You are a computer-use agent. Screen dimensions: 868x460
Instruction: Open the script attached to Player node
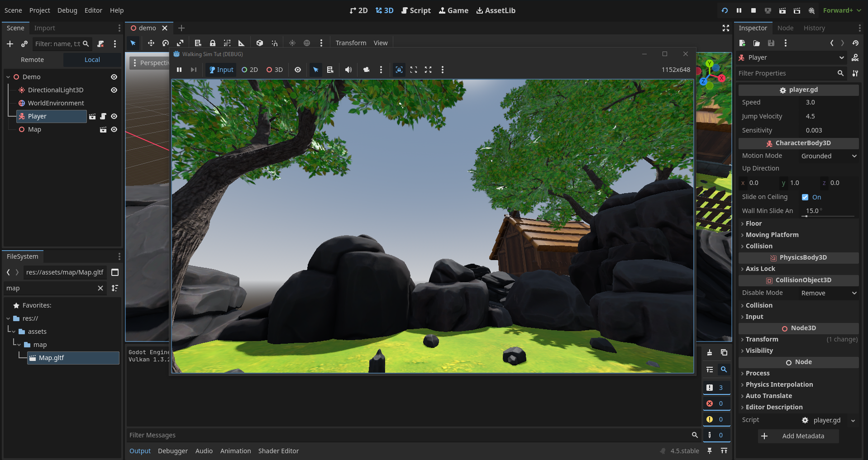[x=103, y=116]
